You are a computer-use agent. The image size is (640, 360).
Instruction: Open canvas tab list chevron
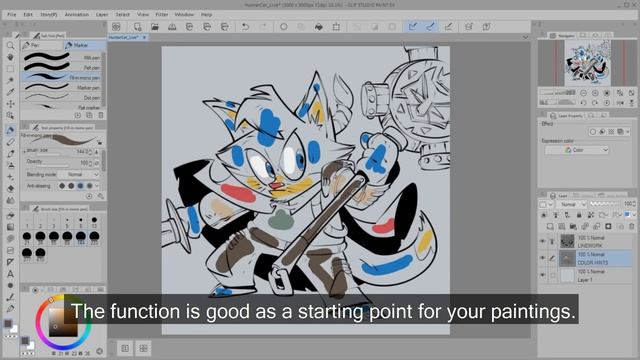click(525, 37)
